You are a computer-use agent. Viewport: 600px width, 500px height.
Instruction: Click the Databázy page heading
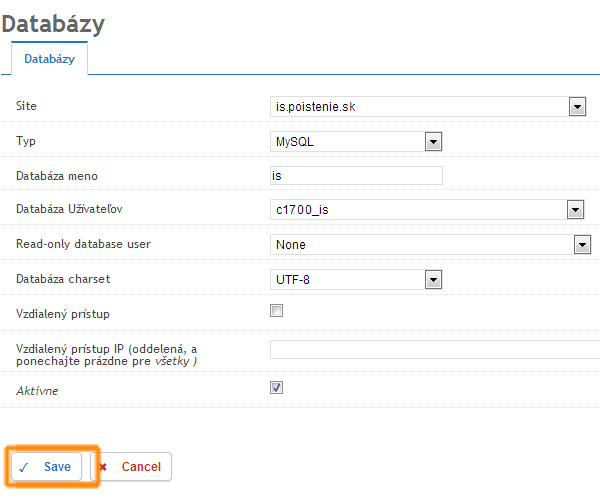point(52,22)
